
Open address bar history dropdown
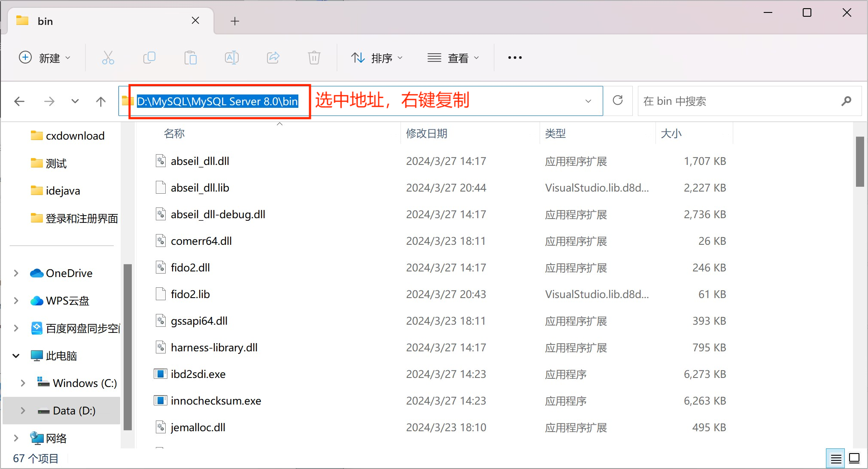[x=588, y=101]
